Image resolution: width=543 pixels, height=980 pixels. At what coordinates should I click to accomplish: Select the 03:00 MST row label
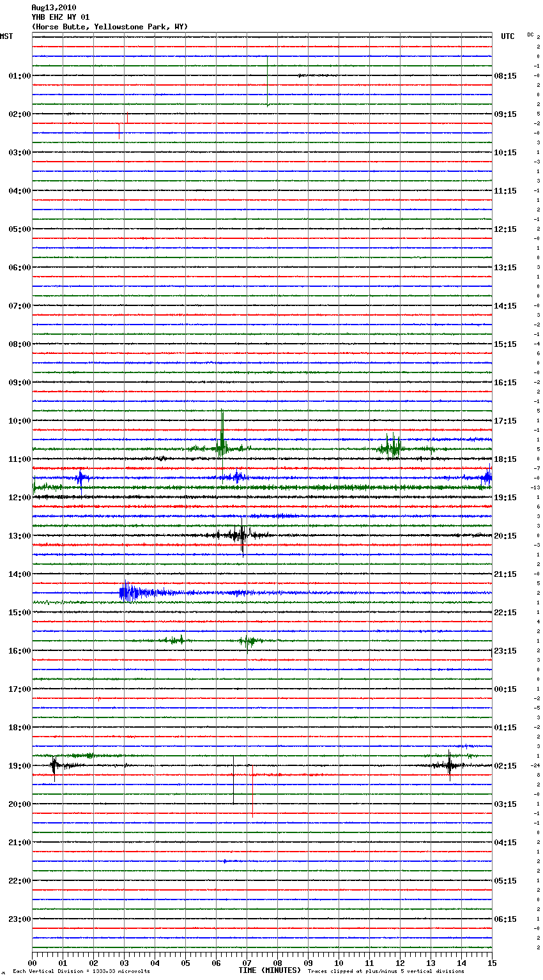[20, 153]
